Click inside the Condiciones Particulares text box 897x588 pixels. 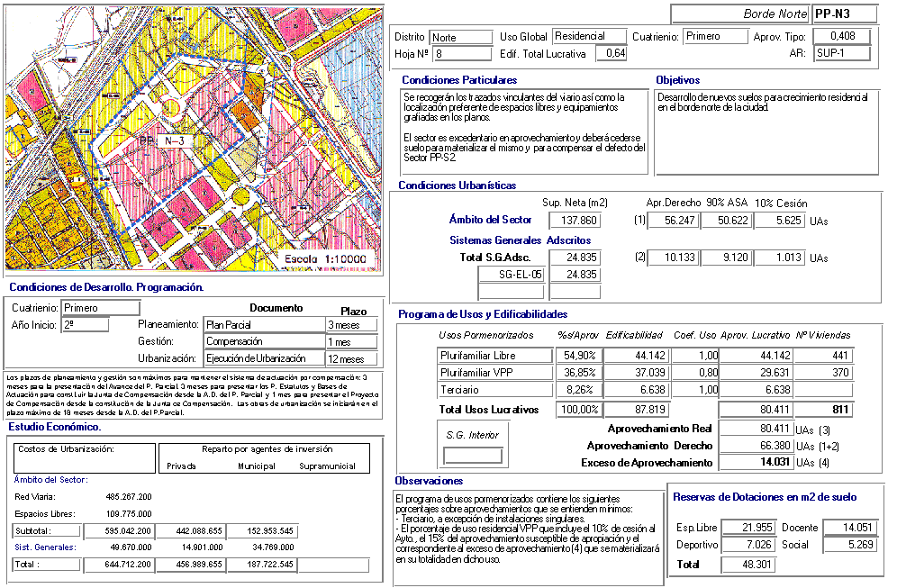523,131
